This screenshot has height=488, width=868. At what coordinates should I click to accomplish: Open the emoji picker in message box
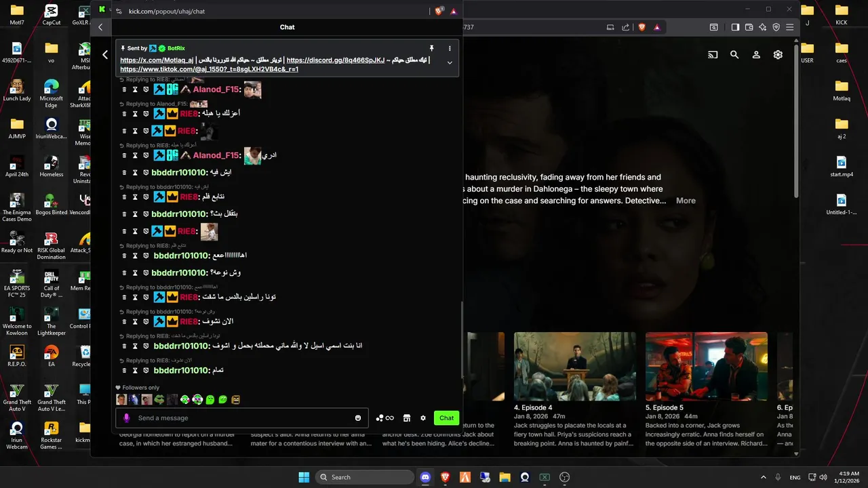click(358, 418)
